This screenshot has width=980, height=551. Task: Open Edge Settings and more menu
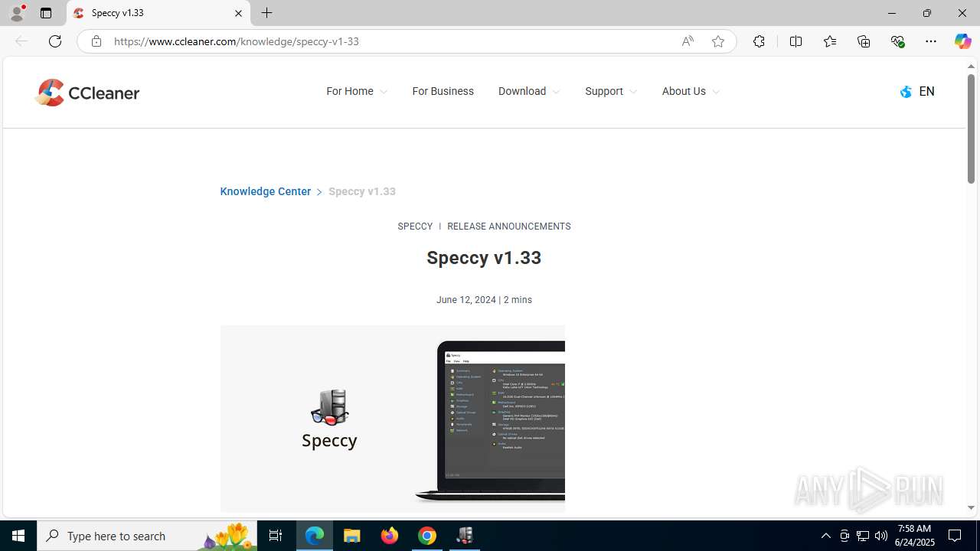tap(931, 41)
